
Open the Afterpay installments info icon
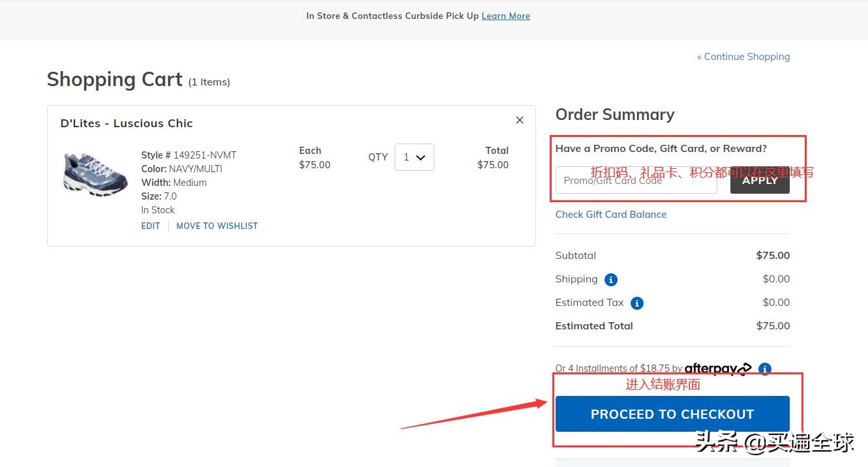[x=765, y=369]
